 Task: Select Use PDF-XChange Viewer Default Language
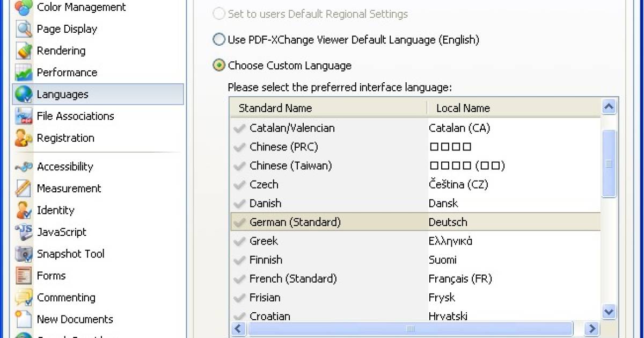[x=219, y=39]
